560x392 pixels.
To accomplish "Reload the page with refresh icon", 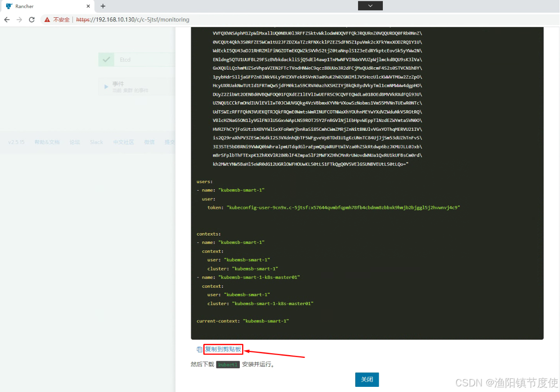I will click(32, 20).
